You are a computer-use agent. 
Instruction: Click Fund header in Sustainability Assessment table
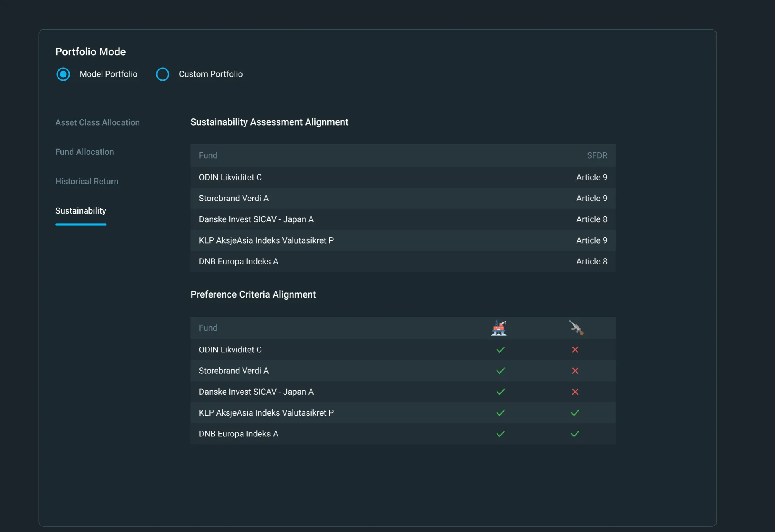[x=208, y=155]
